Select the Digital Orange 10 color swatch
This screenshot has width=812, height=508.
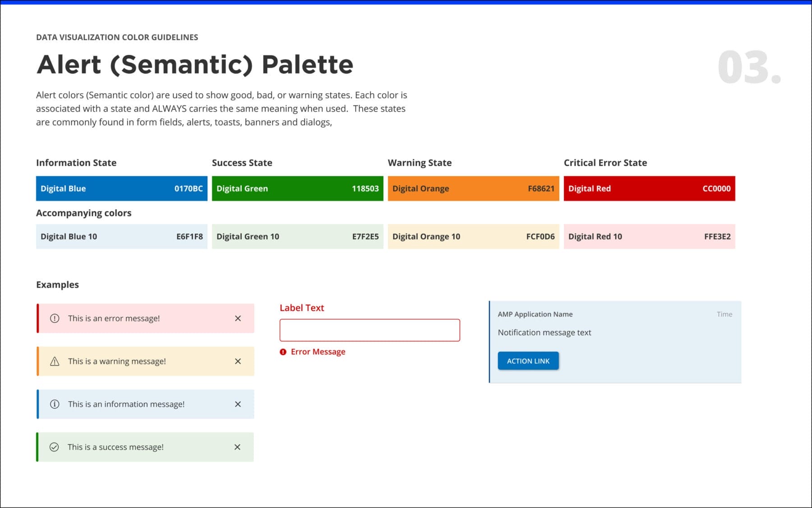click(473, 236)
